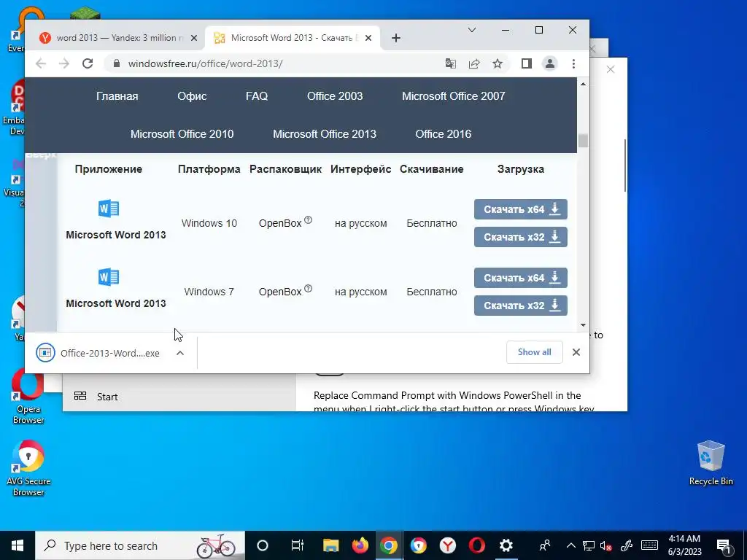
Task: Open the Chrome profile avatar
Action: pyautogui.click(x=550, y=63)
